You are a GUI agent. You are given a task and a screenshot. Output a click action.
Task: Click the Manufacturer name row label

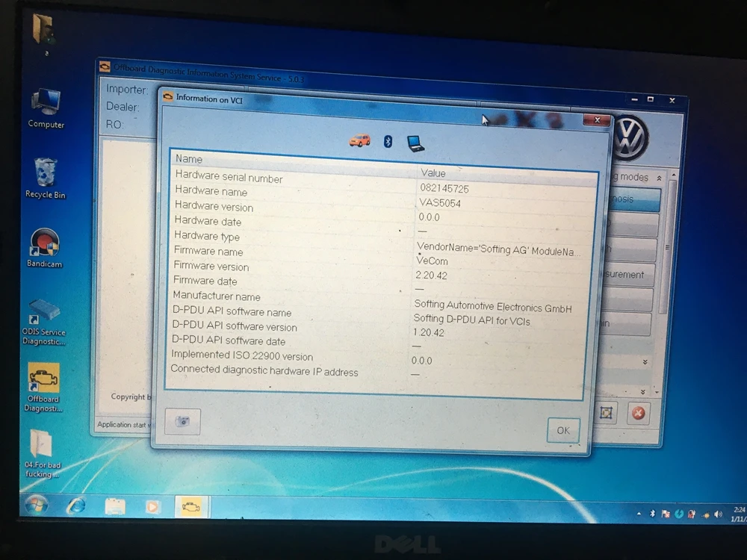(217, 296)
